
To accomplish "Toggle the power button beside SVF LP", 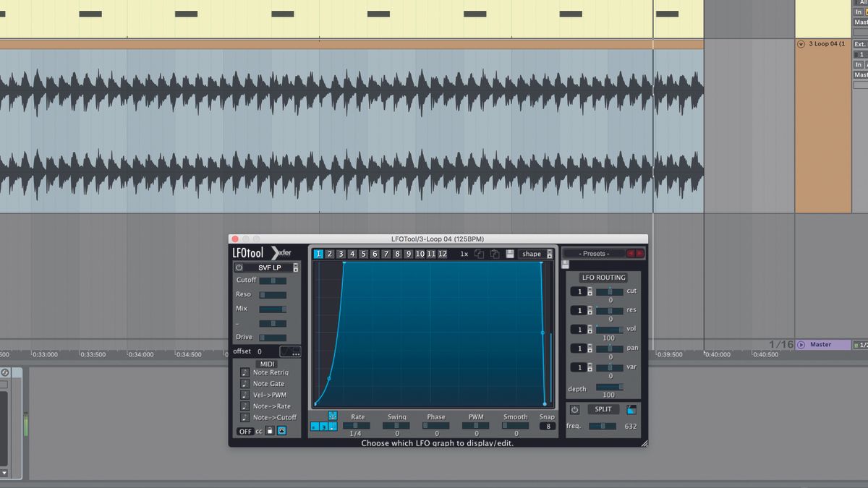I will coord(239,267).
